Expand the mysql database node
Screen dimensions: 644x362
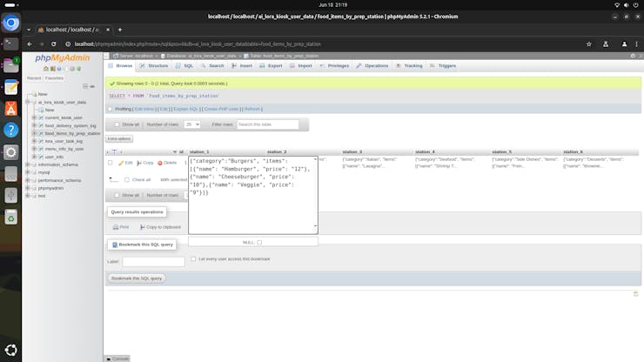(x=28, y=172)
